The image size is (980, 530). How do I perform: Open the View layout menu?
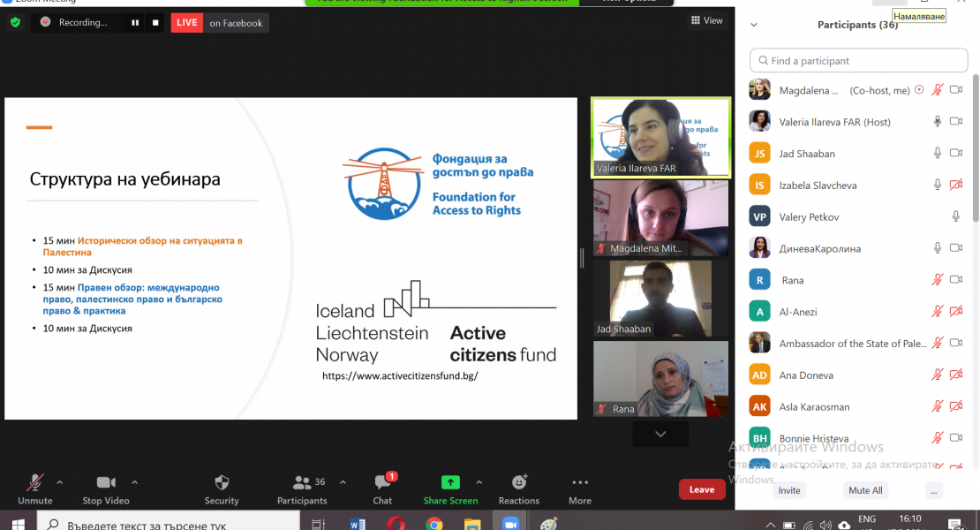[707, 20]
